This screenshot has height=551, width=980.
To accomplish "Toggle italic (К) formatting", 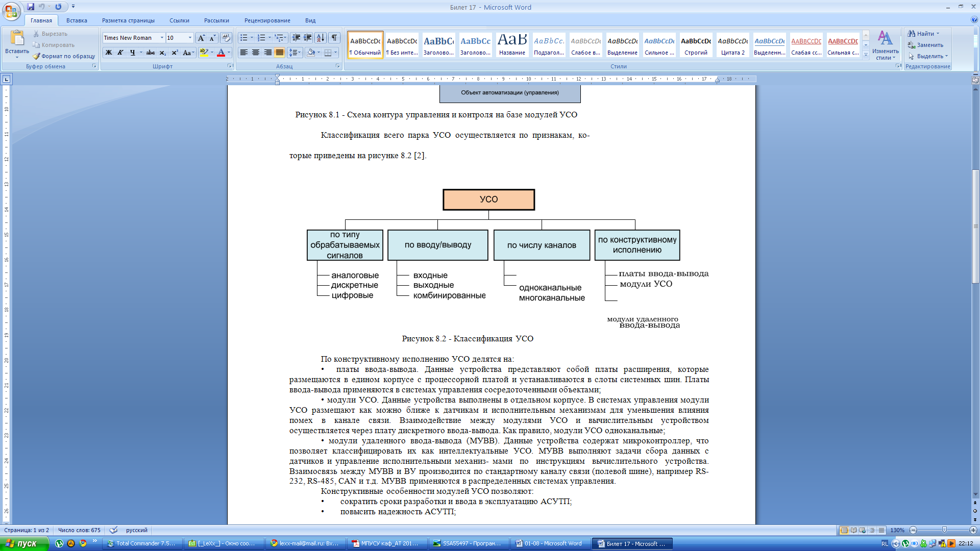I will 120,53.
